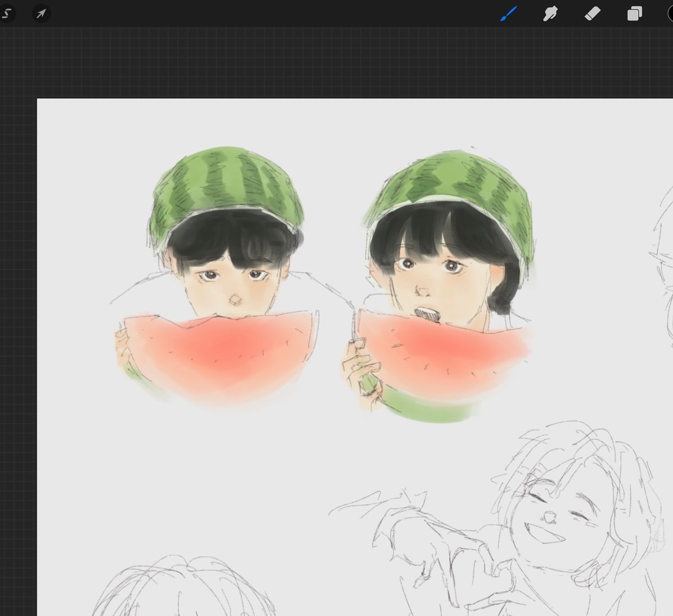The image size is (673, 616).
Task: Select the Brush tool
Action: coord(508,13)
